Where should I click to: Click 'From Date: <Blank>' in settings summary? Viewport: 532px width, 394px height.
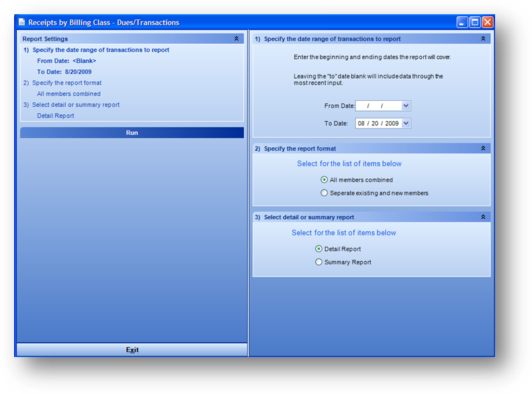point(66,61)
